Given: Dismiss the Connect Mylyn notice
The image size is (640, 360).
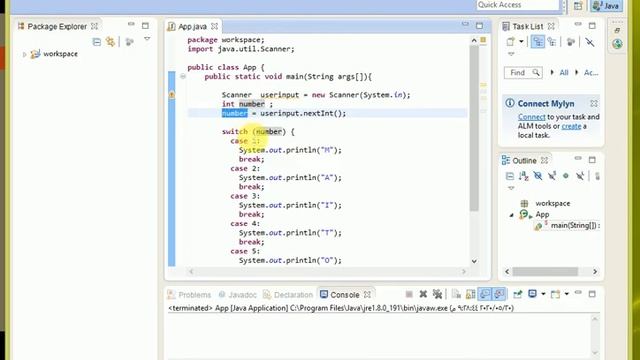Looking at the screenshot, I should coord(593,103).
